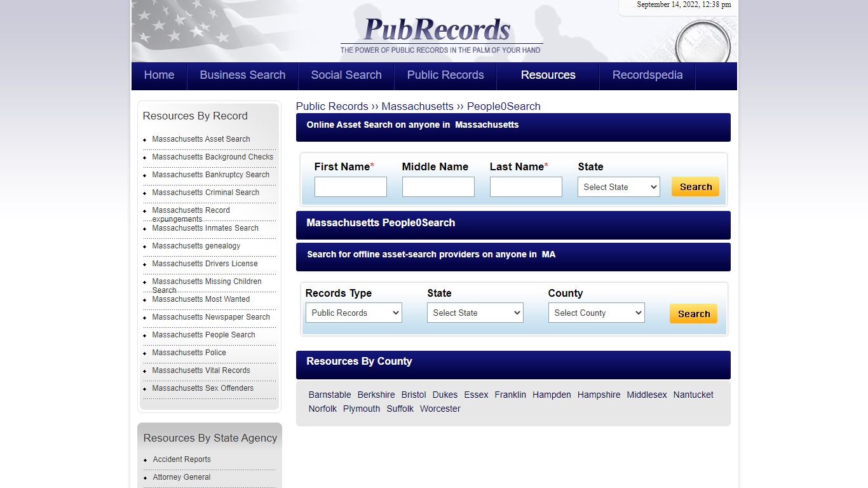Select Nantucket county
This screenshot has width=868, height=488.
[693, 395]
